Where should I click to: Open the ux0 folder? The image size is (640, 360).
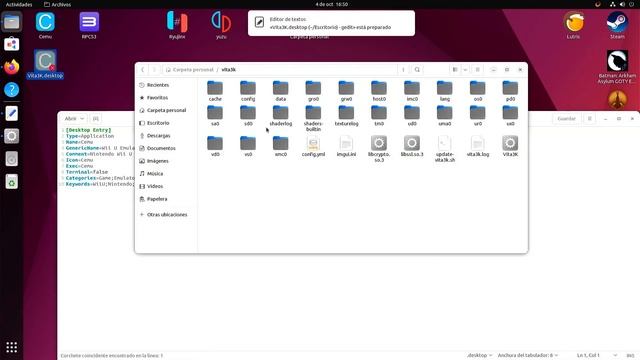[x=510, y=116]
